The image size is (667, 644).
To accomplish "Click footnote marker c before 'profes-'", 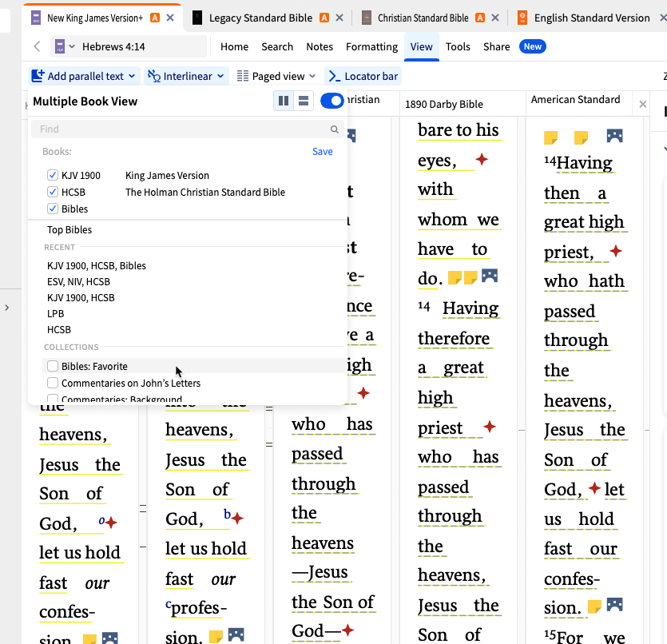I will (x=169, y=604).
